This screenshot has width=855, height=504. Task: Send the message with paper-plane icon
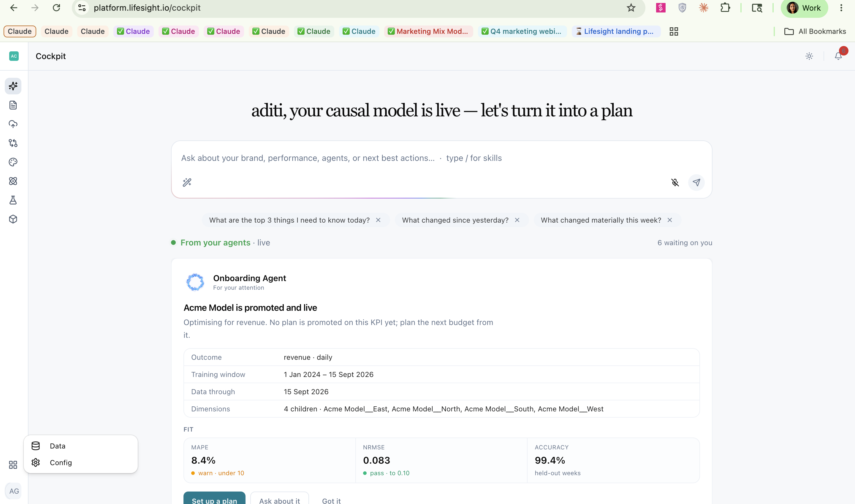click(x=696, y=182)
